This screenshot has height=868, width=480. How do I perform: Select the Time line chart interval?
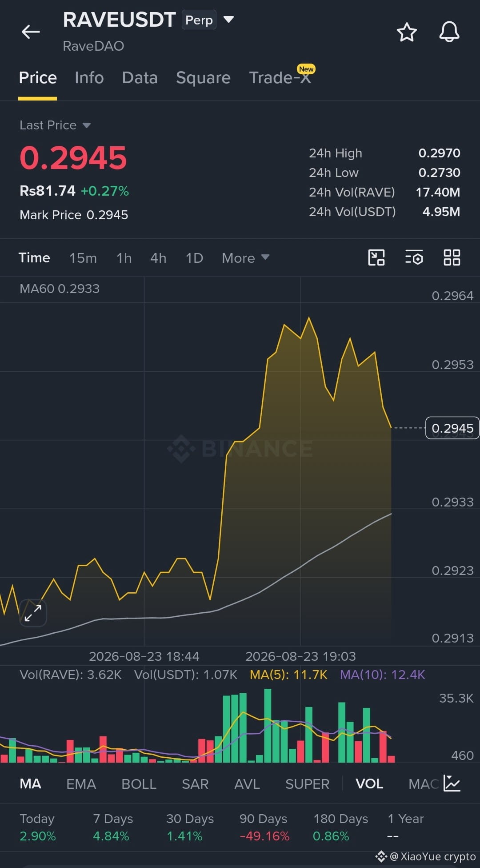coord(34,258)
